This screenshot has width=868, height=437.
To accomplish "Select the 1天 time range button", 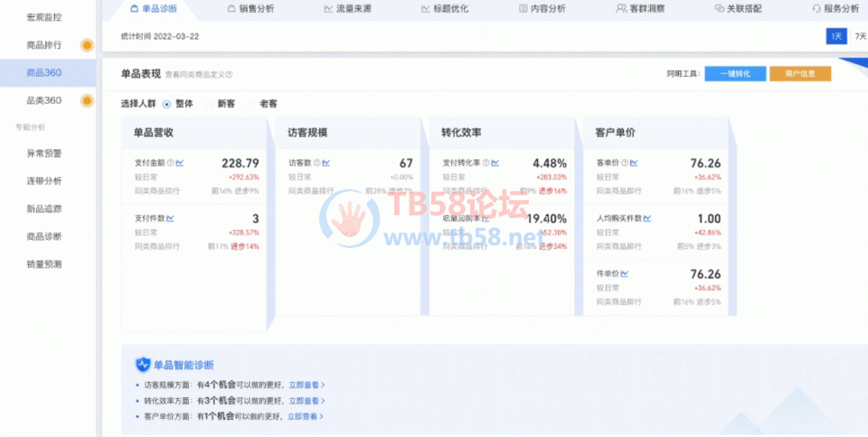I will (836, 36).
